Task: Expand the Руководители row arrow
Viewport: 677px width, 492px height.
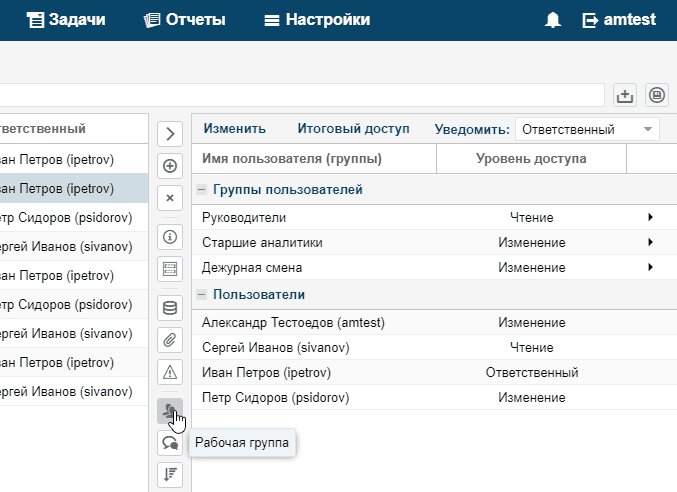Action: (x=650, y=217)
